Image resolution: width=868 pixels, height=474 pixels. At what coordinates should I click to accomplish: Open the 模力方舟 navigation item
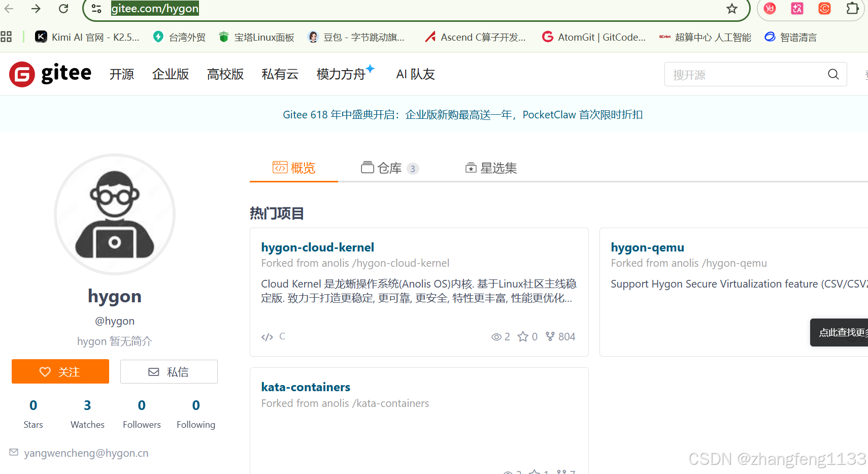click(x=345, y=74)
